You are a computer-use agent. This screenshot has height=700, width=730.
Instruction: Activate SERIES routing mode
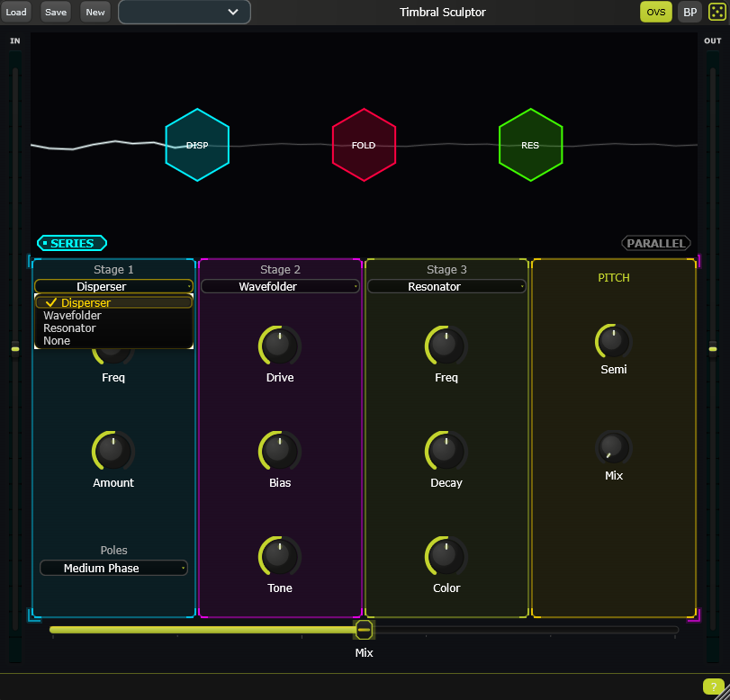pyautogui.click(x=71, y=243)
